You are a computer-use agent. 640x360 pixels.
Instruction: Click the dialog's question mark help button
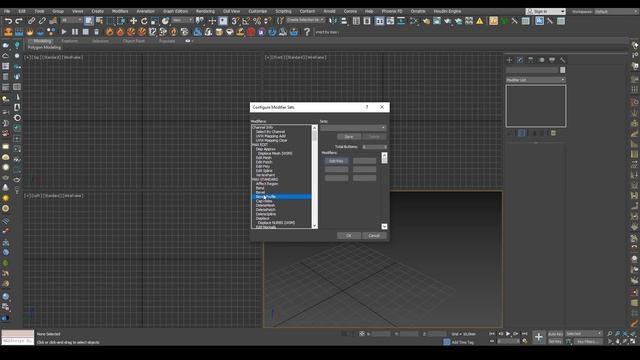pyautogui.click(x=367, y=107)
